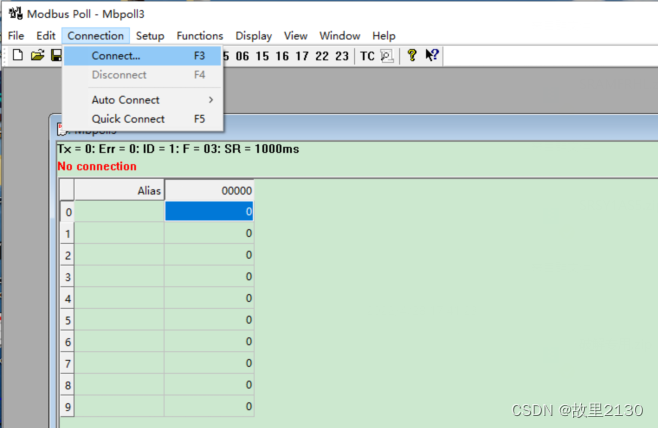Open the Window menu
This screenshot has width=658, height=428.
tap(339, 36)
